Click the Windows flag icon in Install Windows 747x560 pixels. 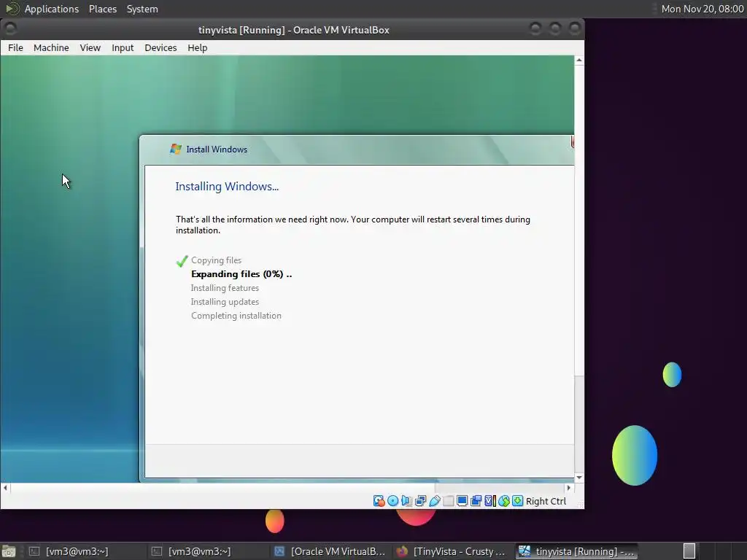(176, 149)
